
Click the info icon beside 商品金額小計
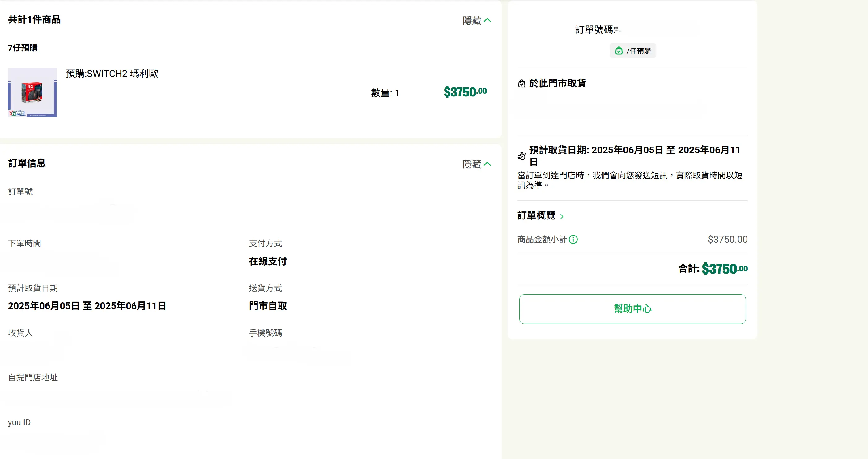click(x=573, y=239)
